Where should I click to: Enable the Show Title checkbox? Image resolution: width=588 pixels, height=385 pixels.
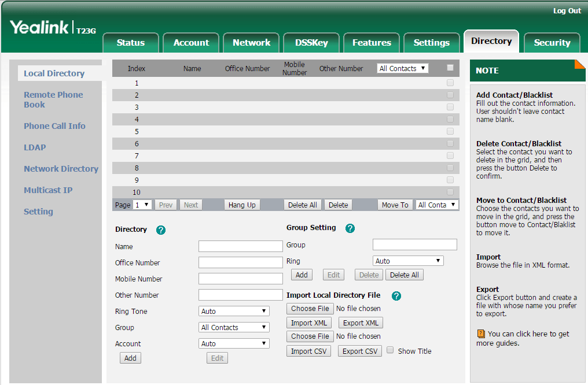[x=390, y=350]
